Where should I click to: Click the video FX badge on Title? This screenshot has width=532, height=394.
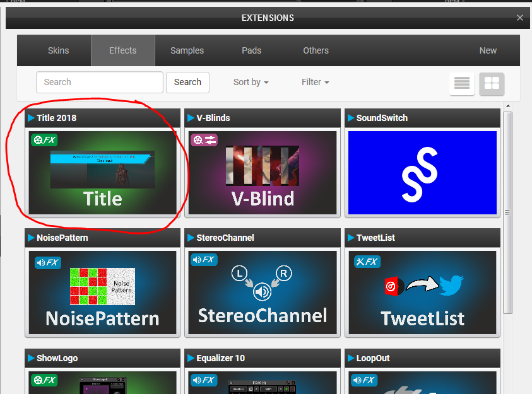pyautogui.click(x=44, y=140)
